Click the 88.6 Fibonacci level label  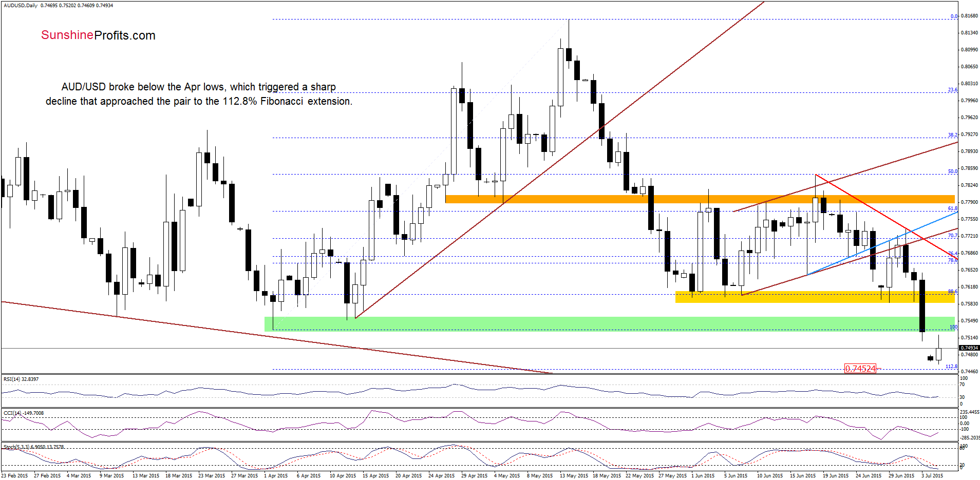pos(953,292)
